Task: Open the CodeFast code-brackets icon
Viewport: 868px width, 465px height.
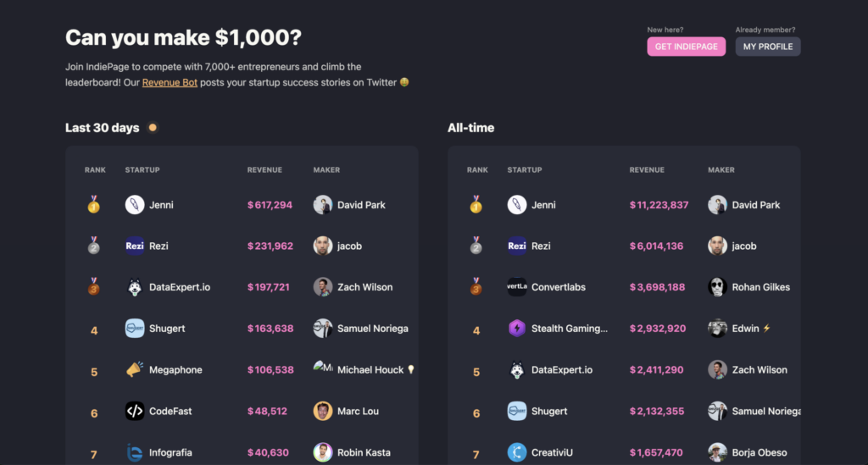Action: [x=135, y=411]
